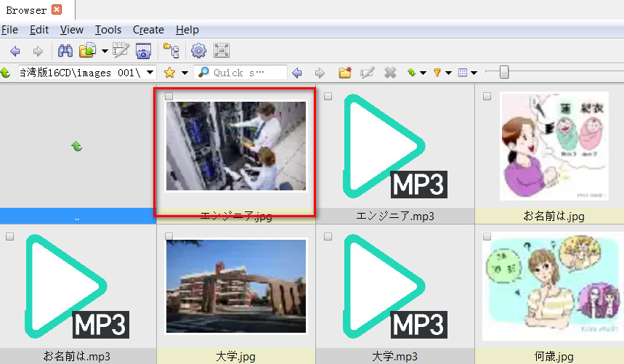624x364 pixels.
Task: Open the filter funnel dropdown
Action: pos(448,73)
